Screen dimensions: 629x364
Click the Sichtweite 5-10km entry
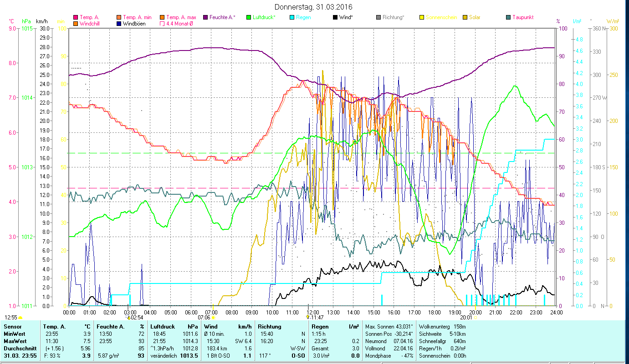tap(442, 334)
